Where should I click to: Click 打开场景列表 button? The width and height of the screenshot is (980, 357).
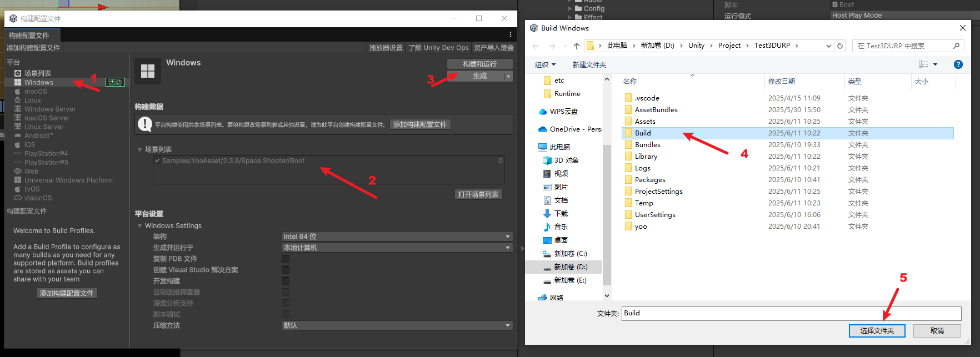(x=478, y=194)
